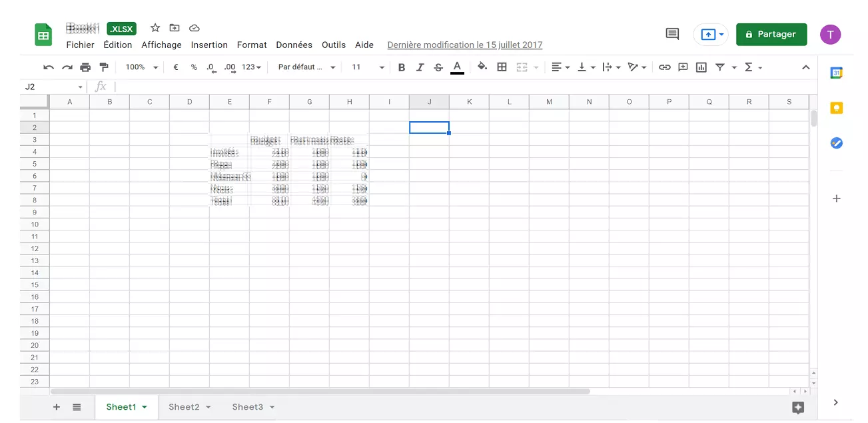868x423 pixels.
Task: Collapse the menus with up chevron
Action: point(805,67)
